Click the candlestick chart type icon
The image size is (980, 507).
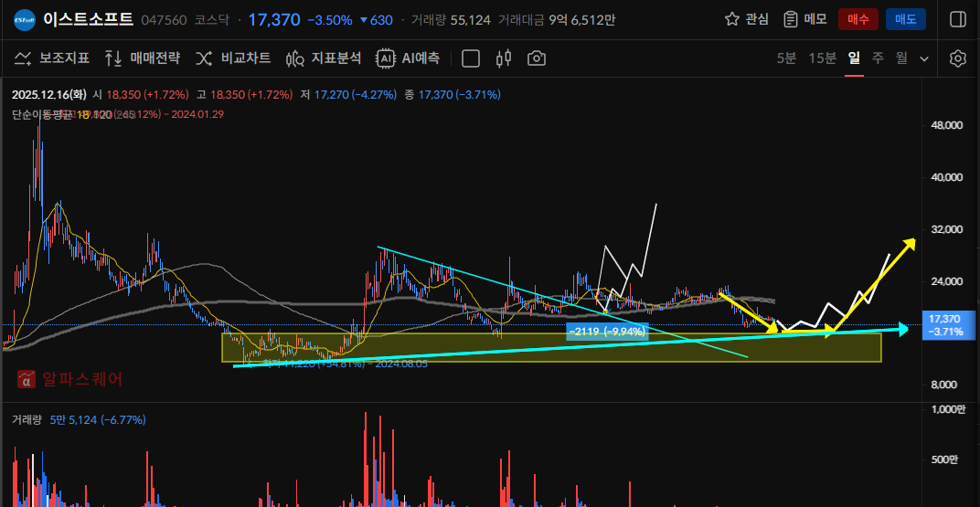(x=503, y=58)
